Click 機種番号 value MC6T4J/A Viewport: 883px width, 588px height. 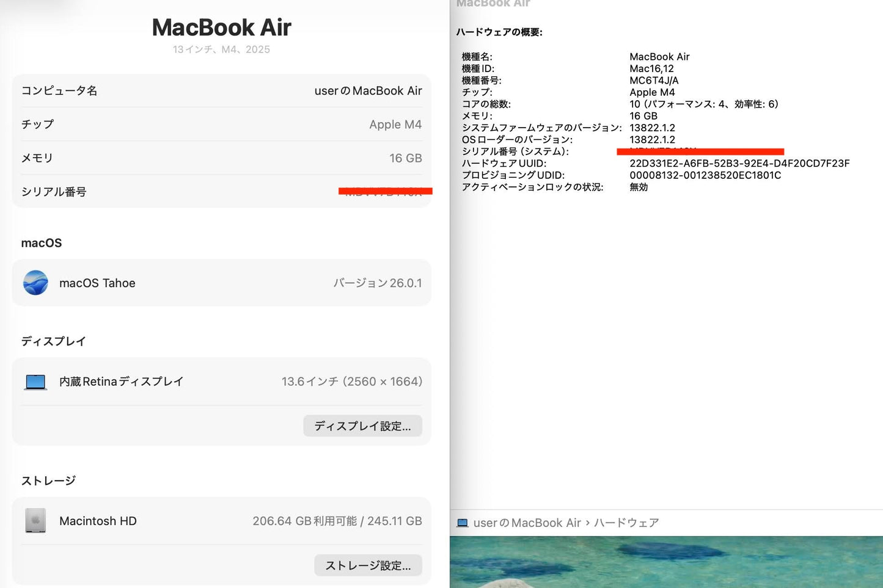pyautogui.click(x=654, y=81)
